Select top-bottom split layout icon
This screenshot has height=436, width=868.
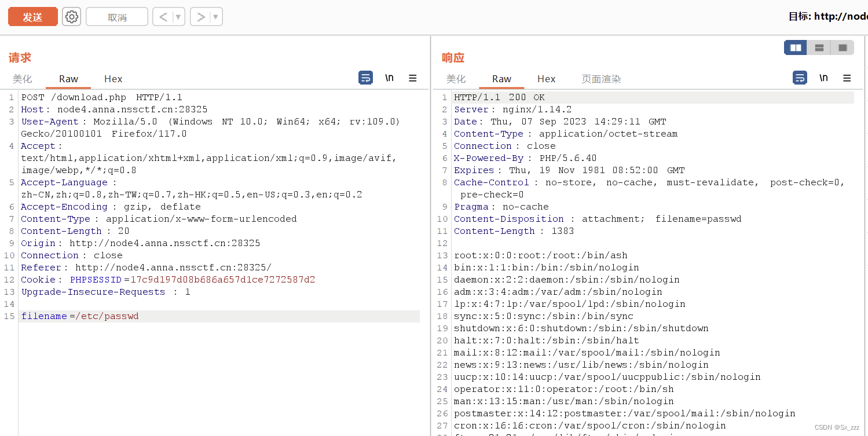[819, 48]
